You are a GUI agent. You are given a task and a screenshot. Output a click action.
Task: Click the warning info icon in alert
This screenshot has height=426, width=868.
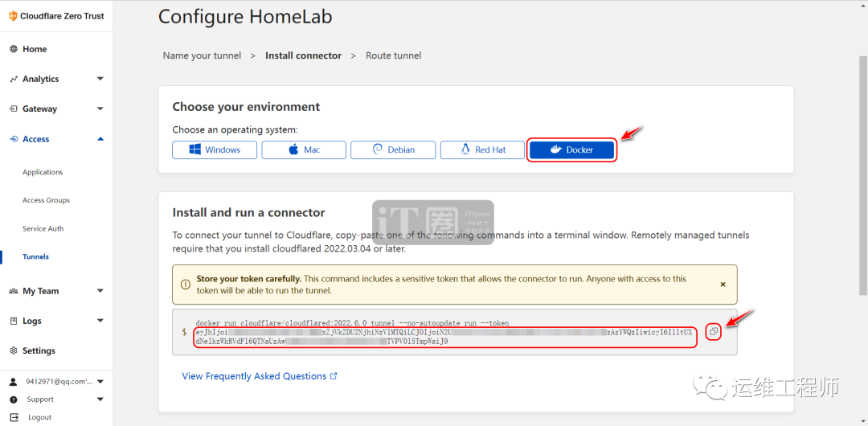click(186, 285)
